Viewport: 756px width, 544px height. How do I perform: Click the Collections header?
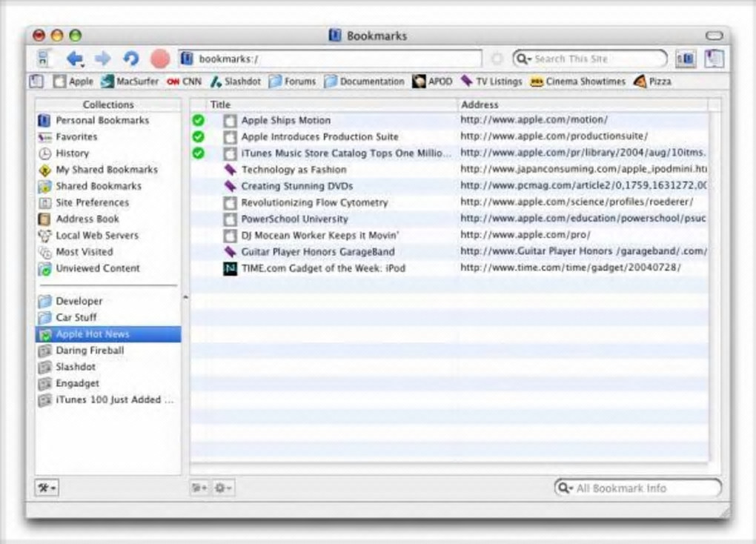tap(108, 105)
